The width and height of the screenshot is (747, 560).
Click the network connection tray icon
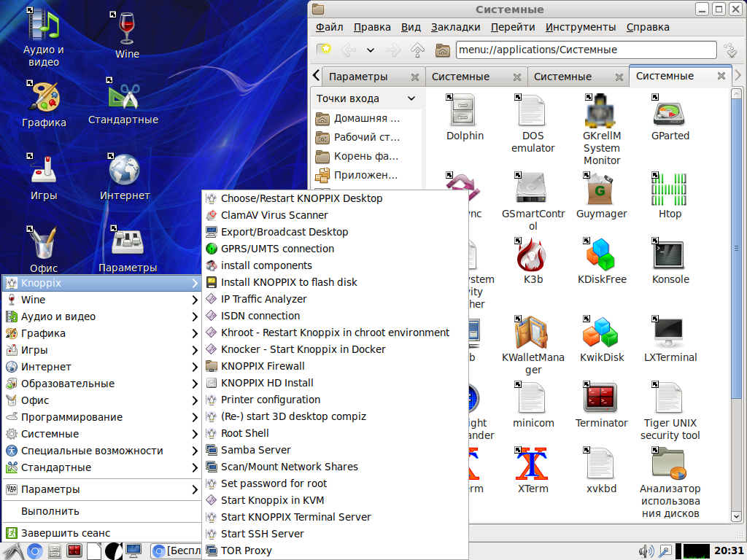(x=664, y=551)
